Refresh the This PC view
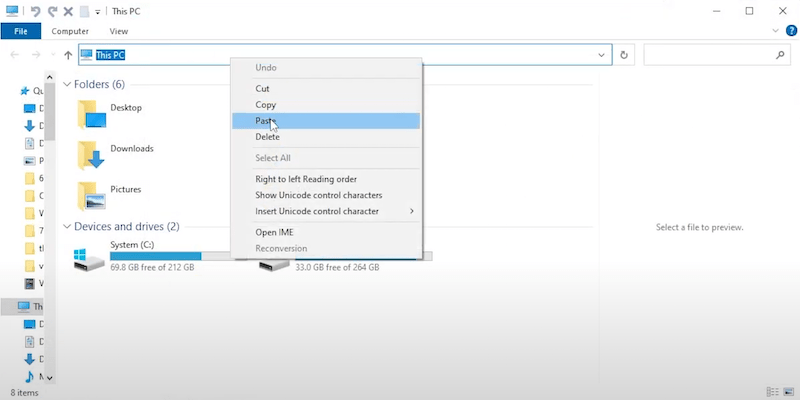 tap(623, 55)
